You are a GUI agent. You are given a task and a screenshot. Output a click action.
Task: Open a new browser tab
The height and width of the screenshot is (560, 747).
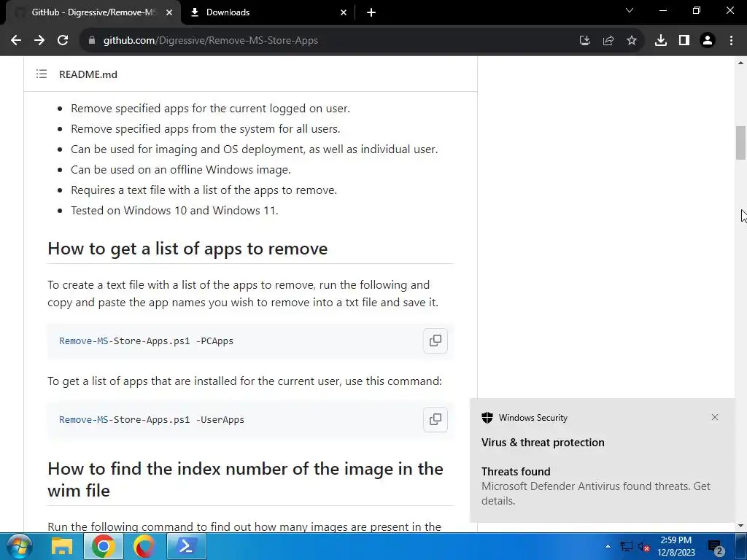(371, 12)
